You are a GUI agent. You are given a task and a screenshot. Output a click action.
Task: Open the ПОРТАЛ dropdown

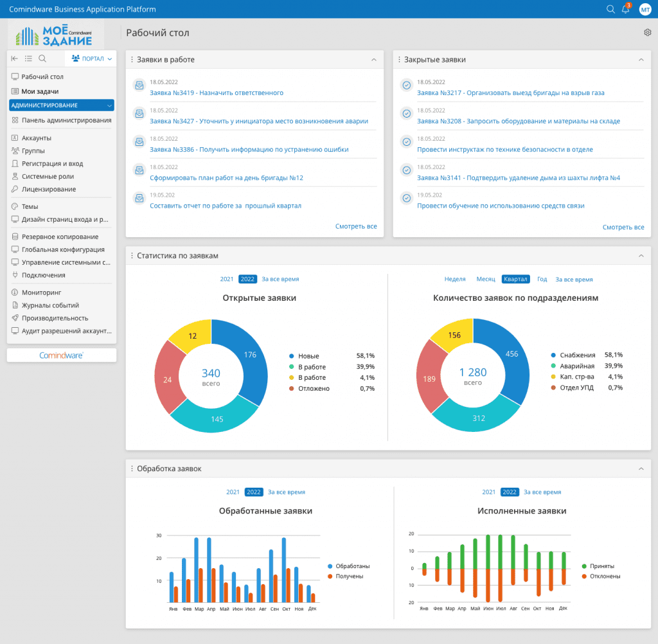coord(91,58)
